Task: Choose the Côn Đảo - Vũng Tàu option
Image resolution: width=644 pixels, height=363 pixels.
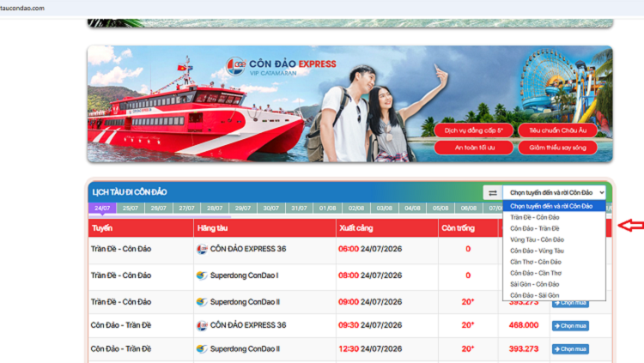Action: point(554,251)
